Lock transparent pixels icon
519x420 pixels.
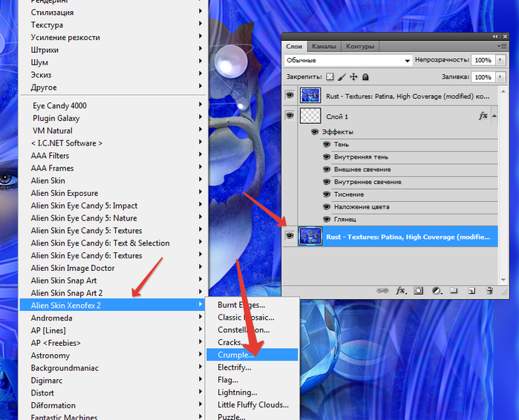pos(330,76)
